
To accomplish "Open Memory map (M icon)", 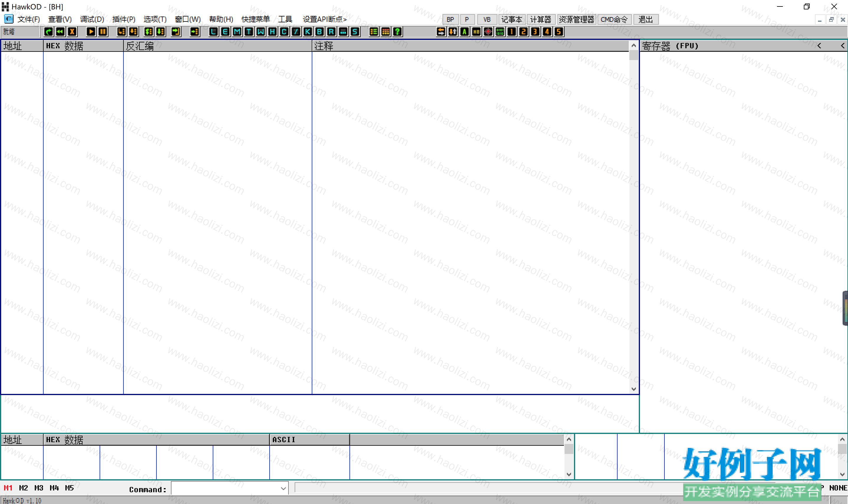I will coord(237,32).
